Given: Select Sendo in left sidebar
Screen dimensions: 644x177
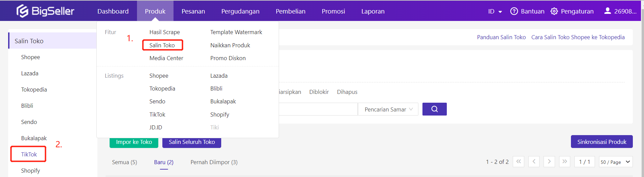Looking at the screenshot, I should pyautogui.click(x=29, y=122).
